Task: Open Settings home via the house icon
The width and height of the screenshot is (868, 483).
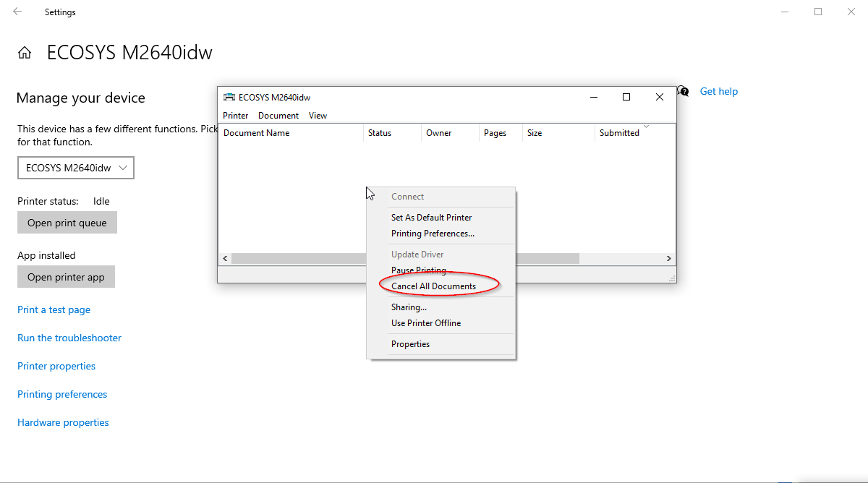Action: (x=25, y=53)
